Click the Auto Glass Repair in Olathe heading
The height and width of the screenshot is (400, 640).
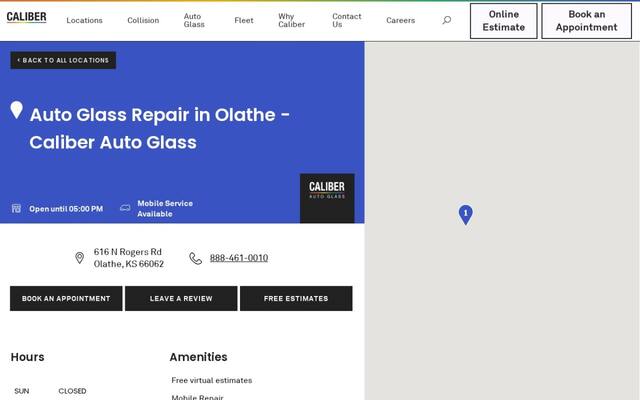click(x=160, y=129)
